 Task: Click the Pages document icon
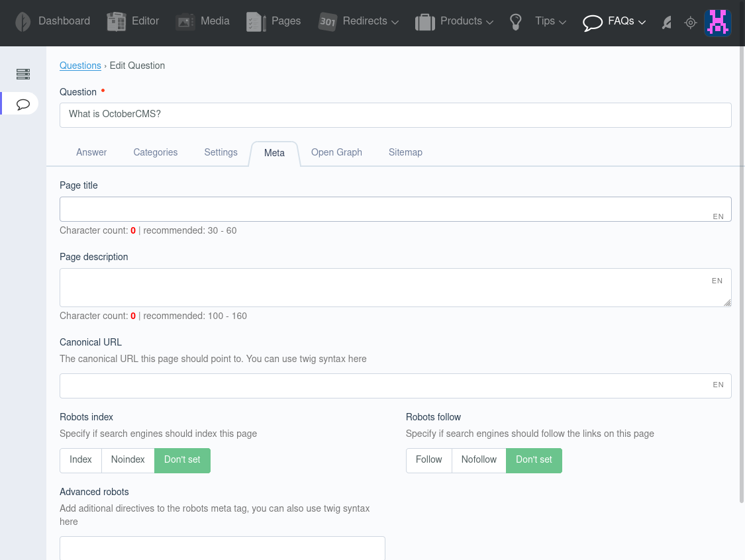click(256, 22)
